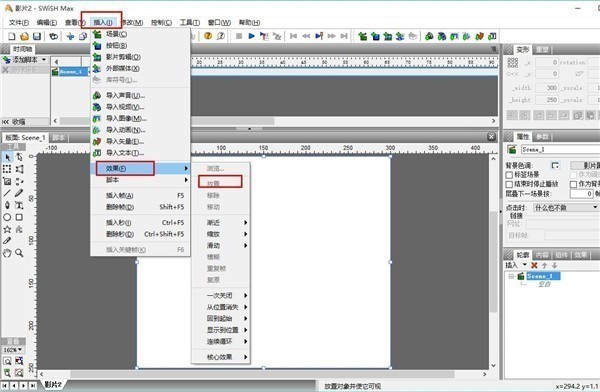Viewport: 600px width, 392px height.
Task: Toggle the 作为背景 checkbox
Action: coord(573,184)
